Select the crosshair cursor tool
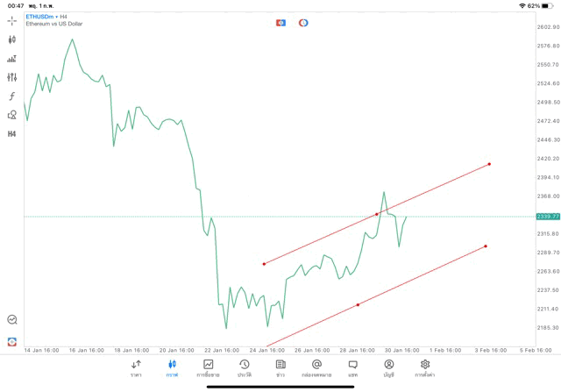This screenshot has width=561, height=392. pyautogui.click(x=11, y=21)
